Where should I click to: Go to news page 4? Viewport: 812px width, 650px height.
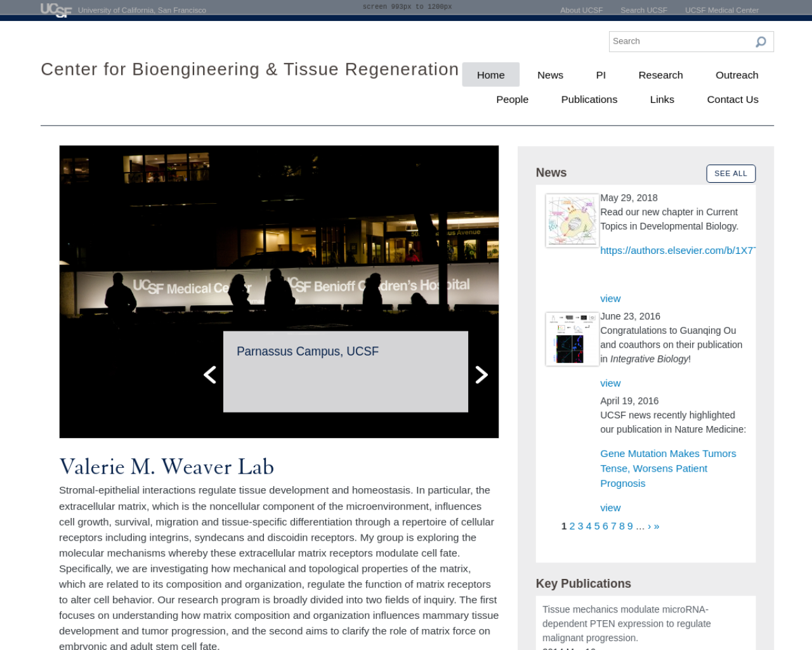coord(589,526)
